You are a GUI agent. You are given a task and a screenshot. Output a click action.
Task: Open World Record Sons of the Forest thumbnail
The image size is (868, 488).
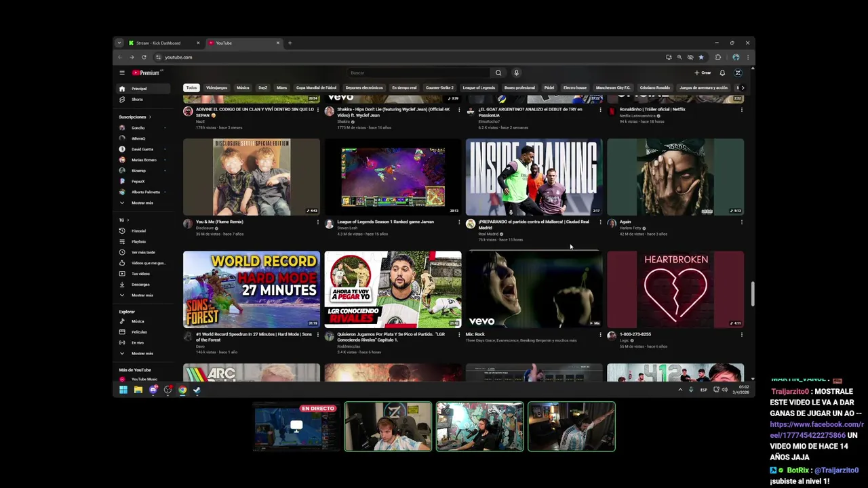pos(252,289)
